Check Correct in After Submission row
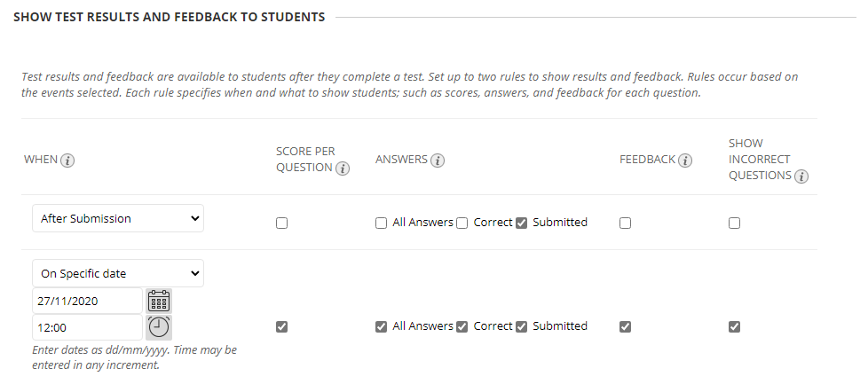Viewport: 868px width, 392px height. pos(462,223)
